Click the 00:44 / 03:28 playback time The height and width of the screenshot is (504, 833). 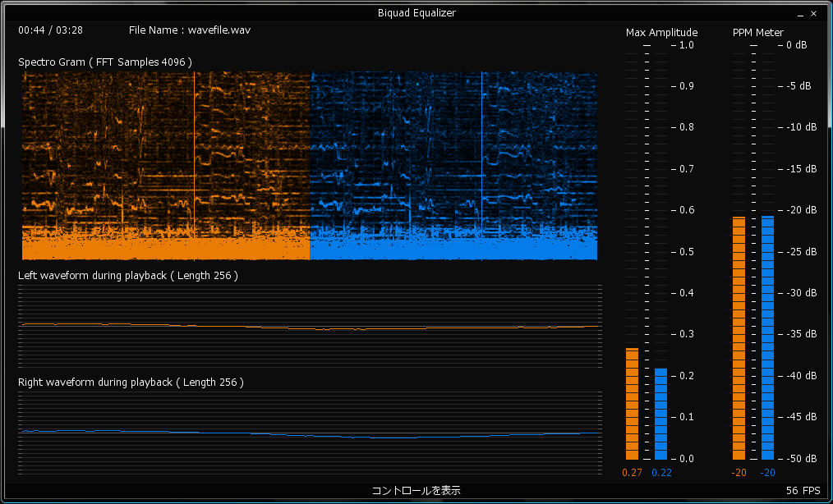point(50,30)
